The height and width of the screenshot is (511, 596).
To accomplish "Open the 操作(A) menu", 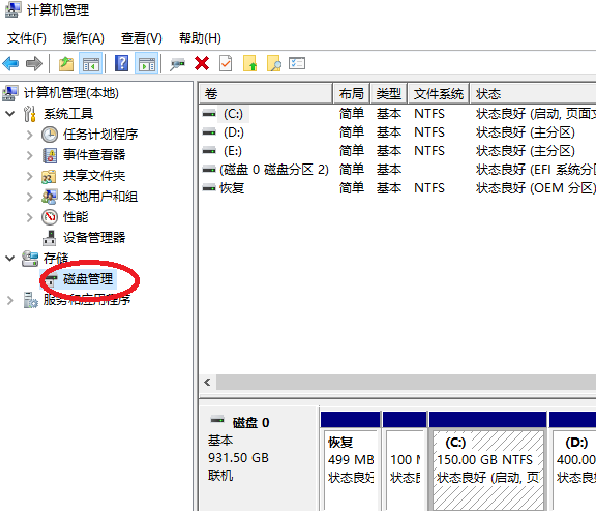I will 83,38.
